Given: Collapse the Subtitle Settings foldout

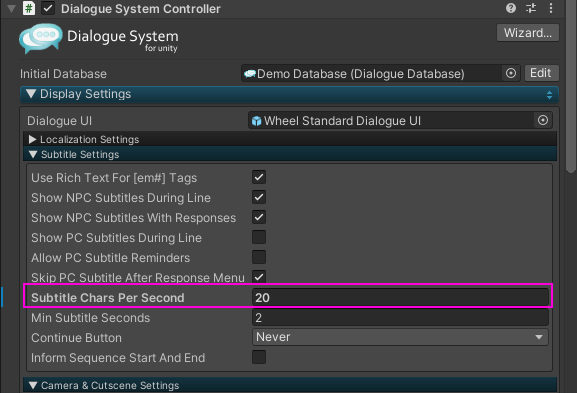Looking at the screenshot, I should tap(33, 155).
